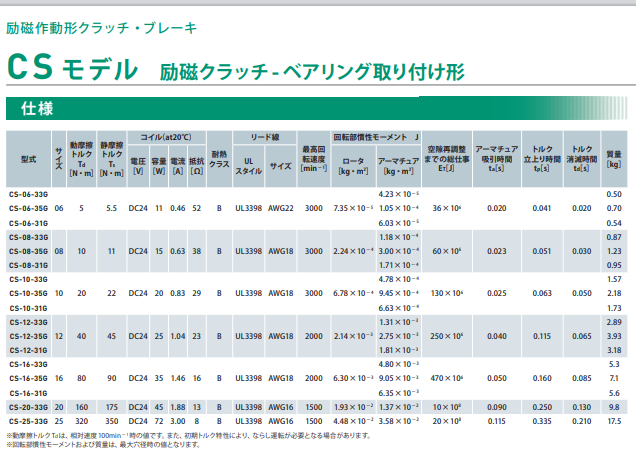Click the green 仕様 section header bar

[x=318, y=108]
